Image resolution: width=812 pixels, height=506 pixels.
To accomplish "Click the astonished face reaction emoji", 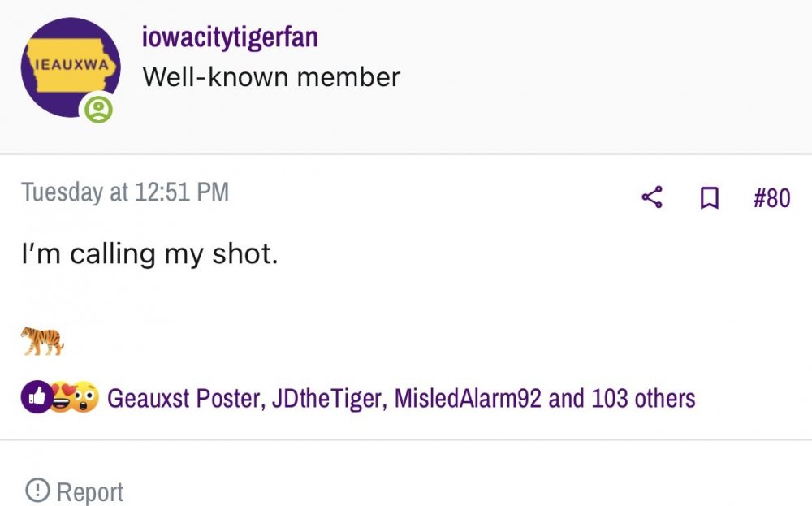I will tap(84, 398).
